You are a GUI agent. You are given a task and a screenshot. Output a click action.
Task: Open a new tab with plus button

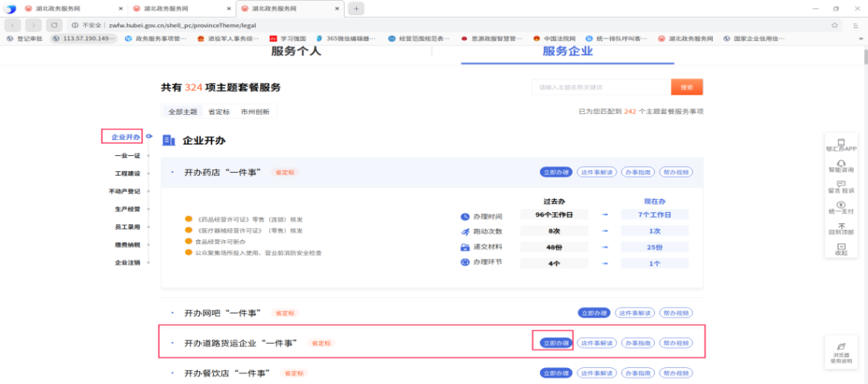tap(356, 9)
